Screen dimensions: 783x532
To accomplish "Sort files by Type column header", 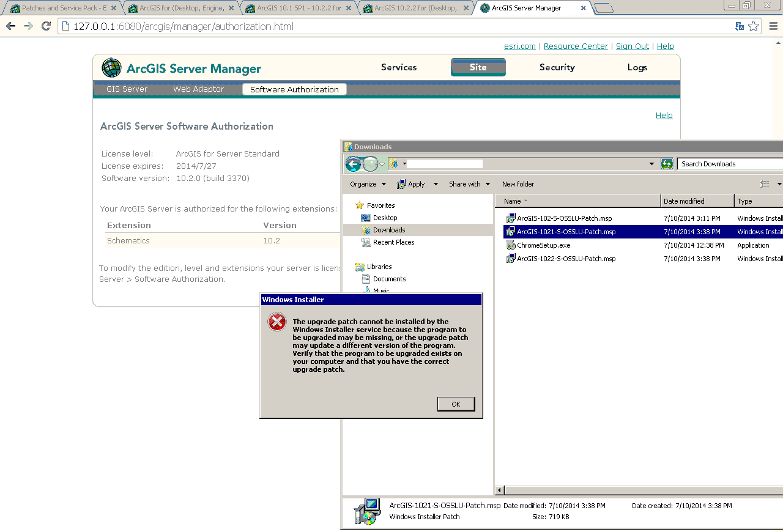I will 759,201.
